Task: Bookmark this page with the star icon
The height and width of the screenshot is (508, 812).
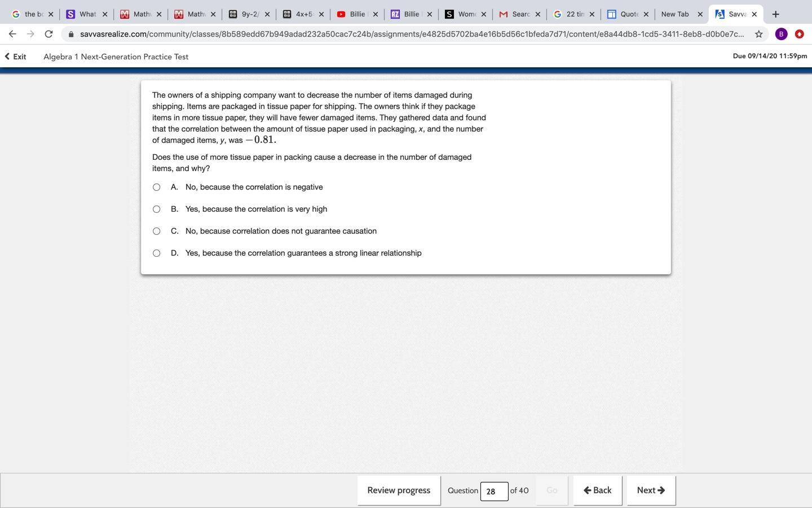Action: (758, 34)
